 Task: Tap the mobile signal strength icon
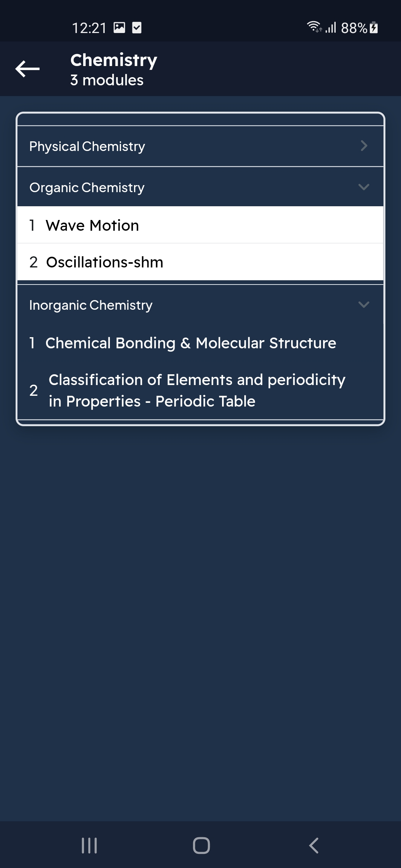[330, 27]
